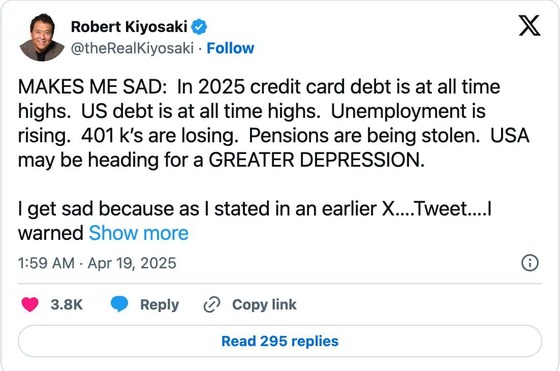Open the @theRealKiyosaki handle link
The width and height of the screenshot is (560, 371).
(132, 48)
